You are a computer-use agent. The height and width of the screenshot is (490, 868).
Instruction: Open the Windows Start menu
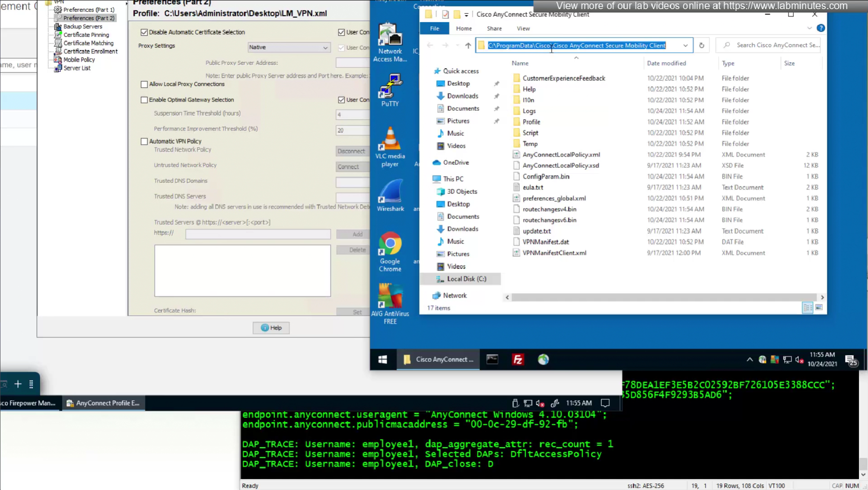[x=382, y=359]
